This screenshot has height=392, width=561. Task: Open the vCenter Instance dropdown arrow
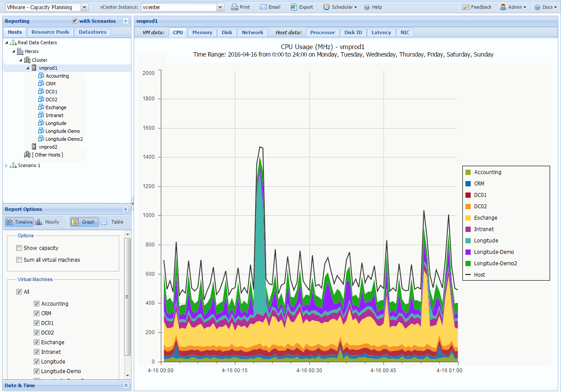220,7
